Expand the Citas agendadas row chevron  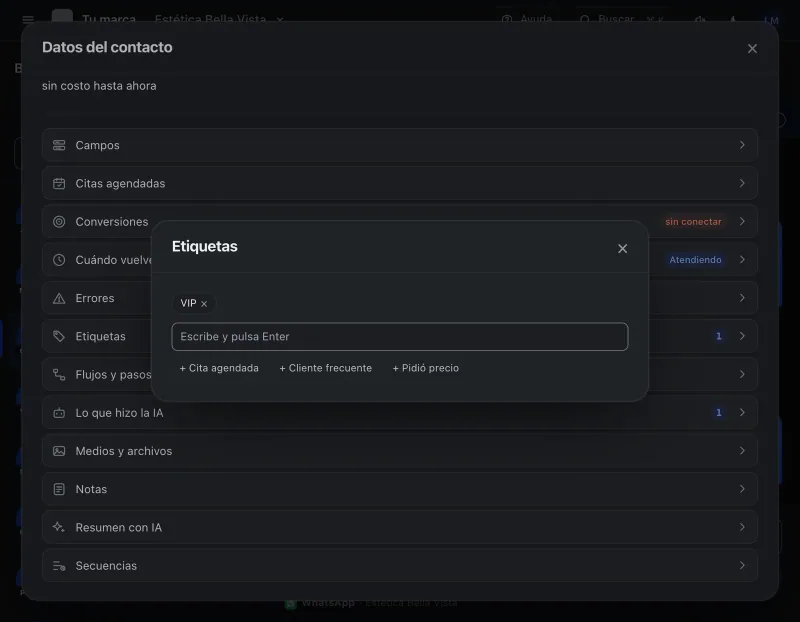point(742,183)
